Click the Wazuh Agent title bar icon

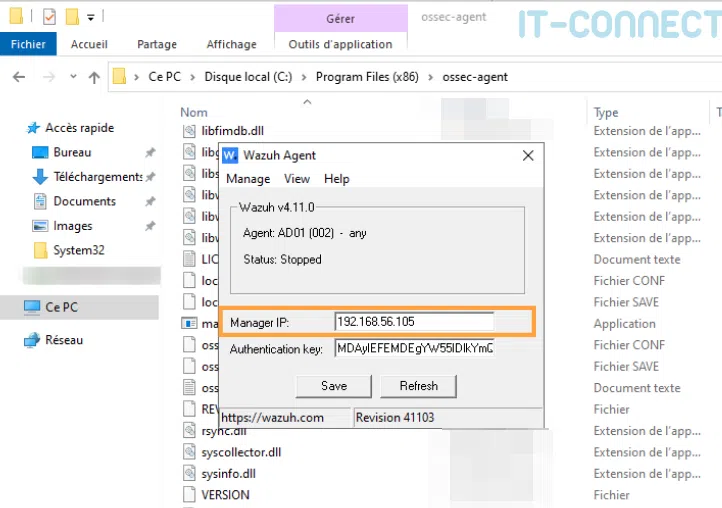pos(230,155)
